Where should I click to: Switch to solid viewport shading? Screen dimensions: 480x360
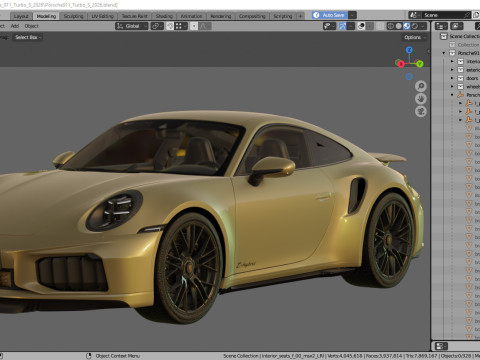pos(398,26)
